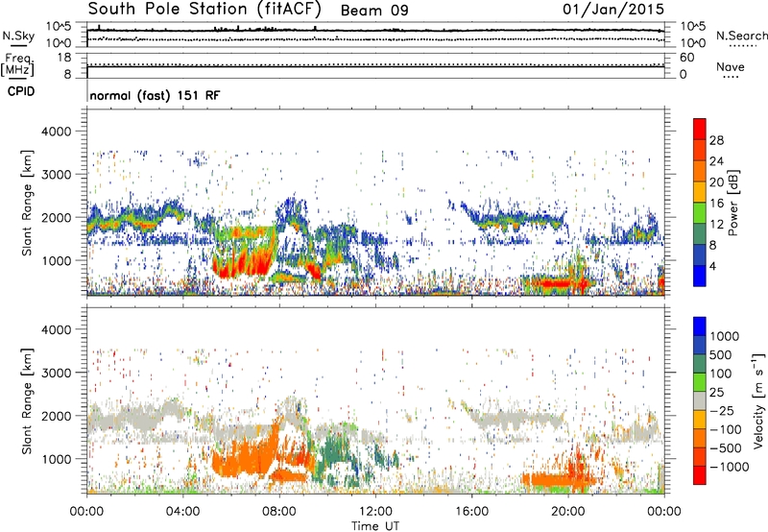The width and height of the screenshot is (768, 532).
Task: Click the "24" label on the power colorbar
Action: [x=716, y=161]
